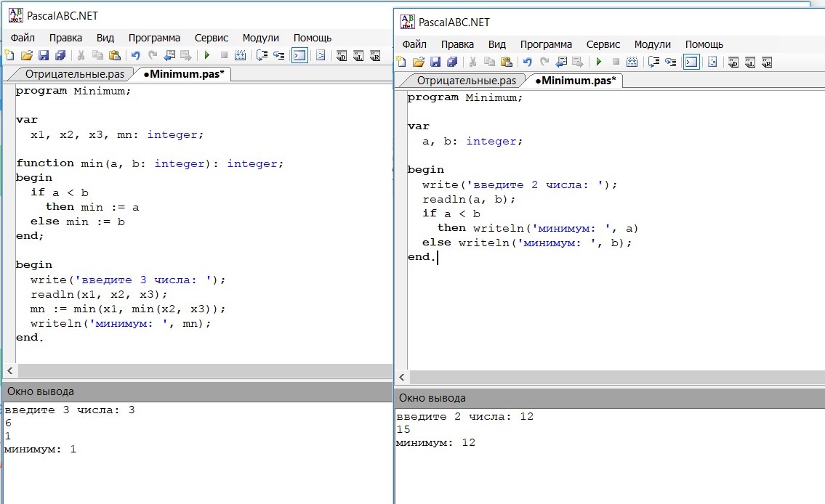Screen dimensions: 825x504
Task: Run program green arrow in left window
Action: pyautogui.click(x=206, y=55)
